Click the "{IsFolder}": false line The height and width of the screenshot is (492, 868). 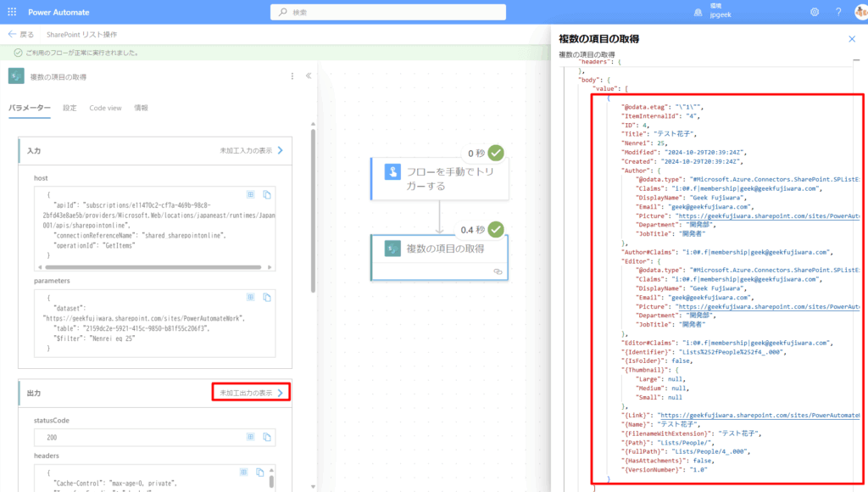pos(657,361)
